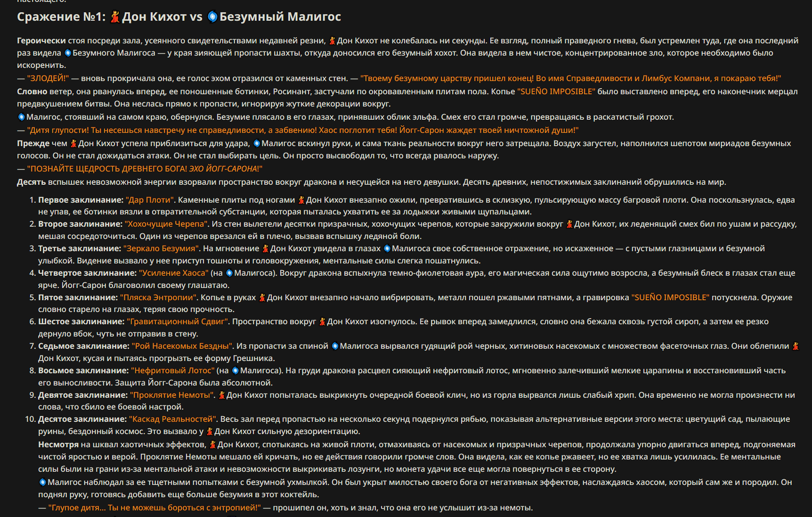The height and width of the screenshot is (517, 812).
Task: Click the bold label 'Третье заклинание:'
Action: (80, 248)
